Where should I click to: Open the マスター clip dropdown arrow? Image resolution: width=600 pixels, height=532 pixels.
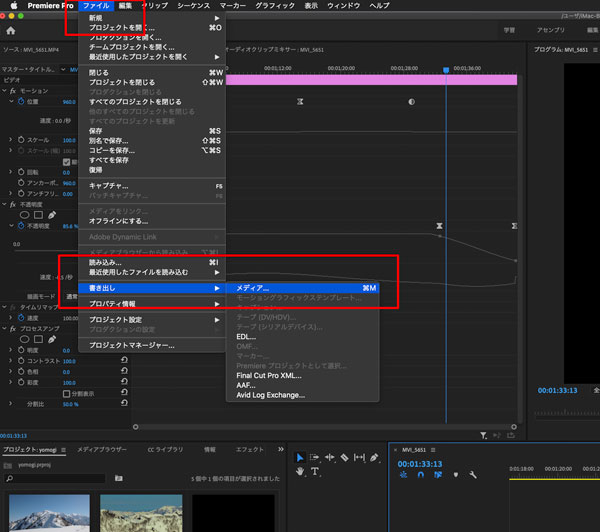(63, 69)
